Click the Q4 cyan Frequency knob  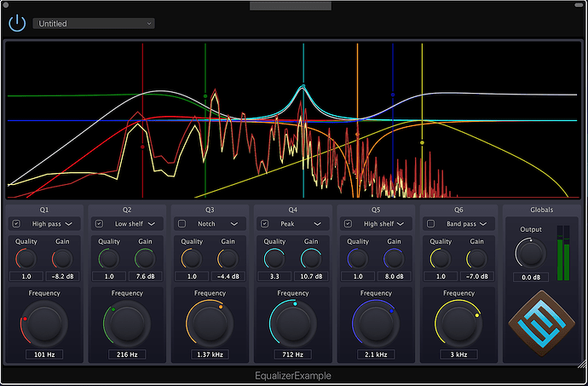(292, 322)
